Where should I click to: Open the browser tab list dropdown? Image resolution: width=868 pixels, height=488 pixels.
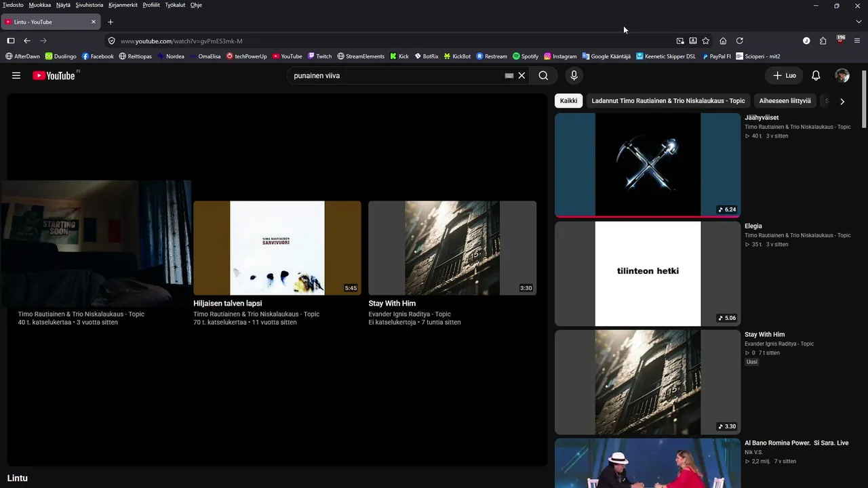859,22
